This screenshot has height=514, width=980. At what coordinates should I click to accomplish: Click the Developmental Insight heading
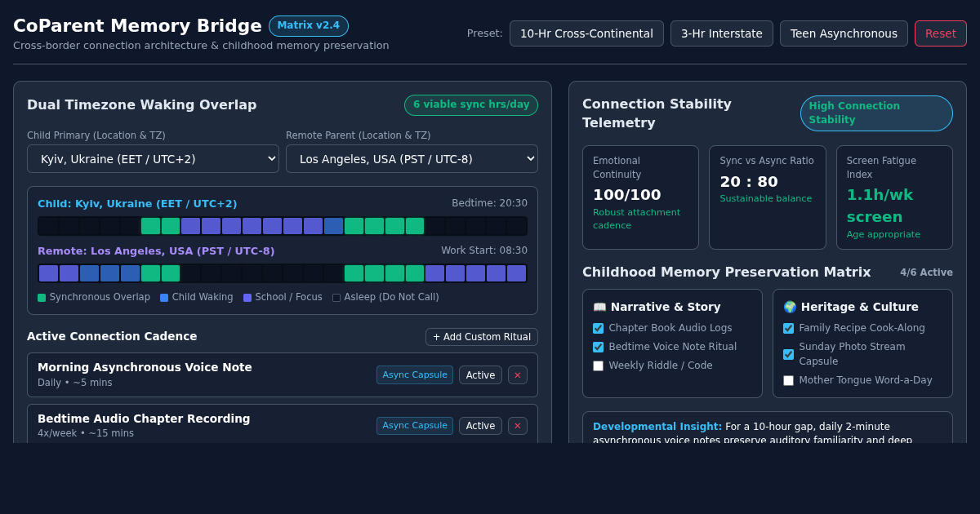(x=657, y=427)
